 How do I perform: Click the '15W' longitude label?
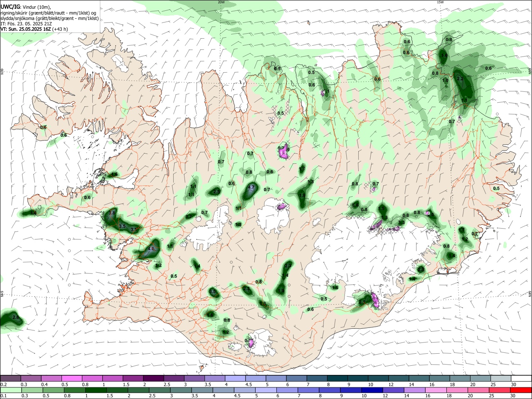click(x=440, y=2)
